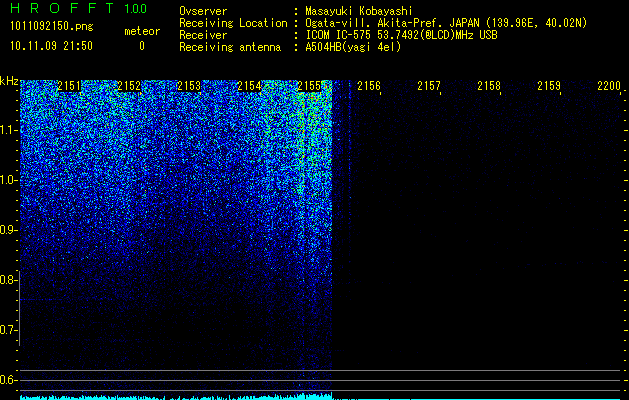The width and height of the screenshot is (629, 400).
Task: Click the Receiving antenna label
Action: click(230, 47)
